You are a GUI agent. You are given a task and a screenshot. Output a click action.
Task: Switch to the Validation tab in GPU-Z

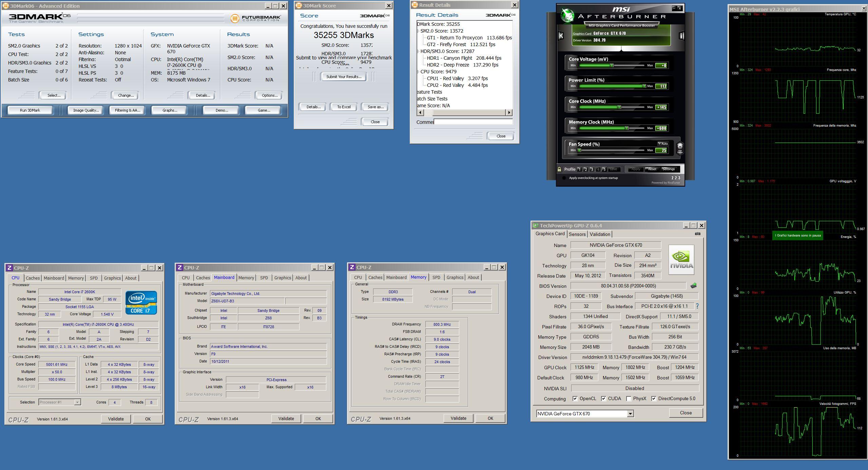pyautogui.click(x=600, y=234)
